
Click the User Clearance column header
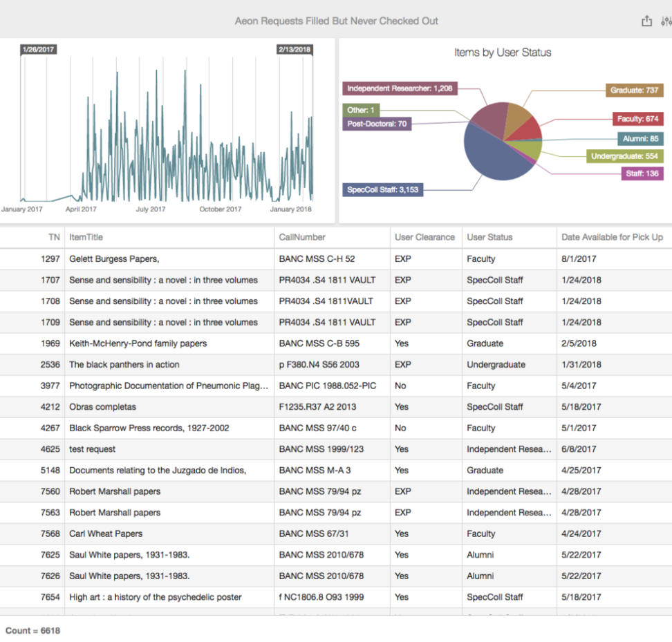pyautogui.click(x=424, y=237)
